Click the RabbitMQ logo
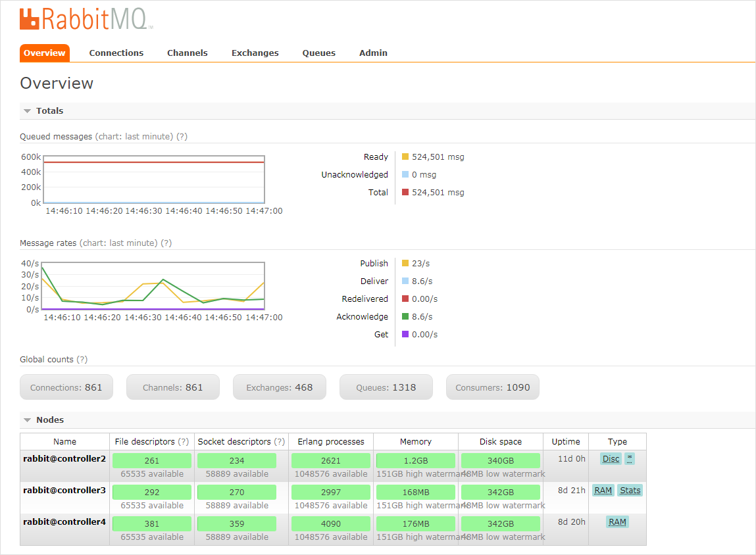Screen dimensions: 756x555 click(86, 19)
